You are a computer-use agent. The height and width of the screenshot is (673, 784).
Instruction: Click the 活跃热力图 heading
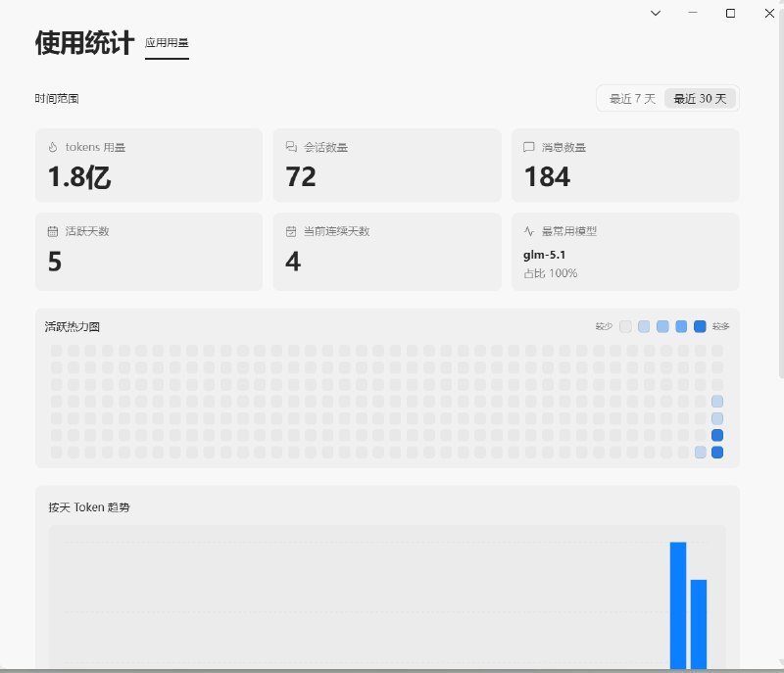click(72, 327)
